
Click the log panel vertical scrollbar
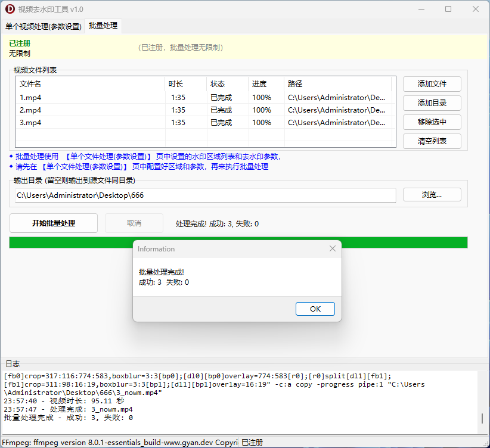[482, 418]
